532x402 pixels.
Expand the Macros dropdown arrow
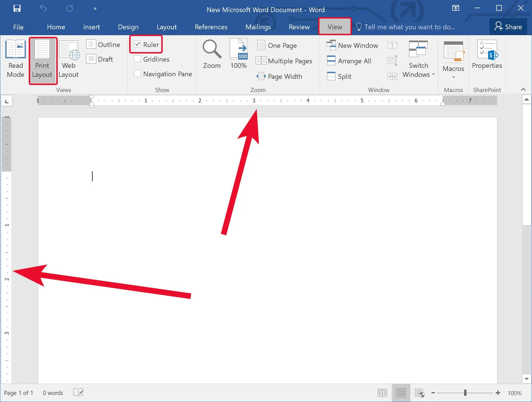tap(453, 77)
